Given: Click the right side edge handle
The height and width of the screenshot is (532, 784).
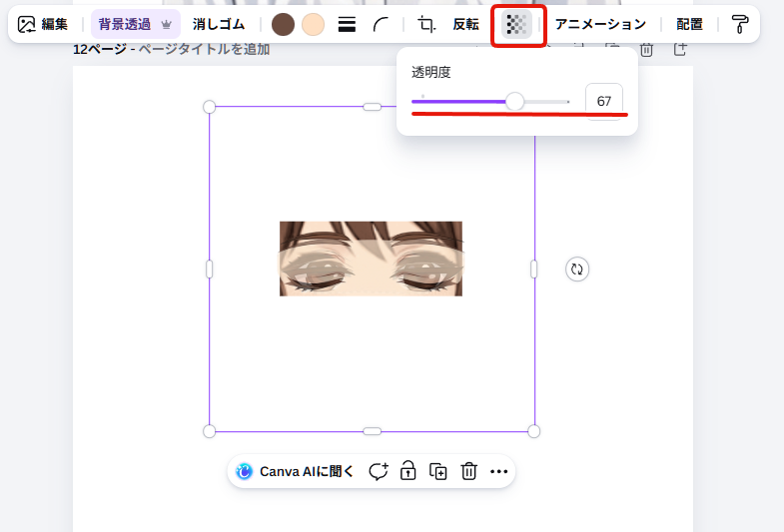Looking at the screenshot, I should click(x=533, y=269).
